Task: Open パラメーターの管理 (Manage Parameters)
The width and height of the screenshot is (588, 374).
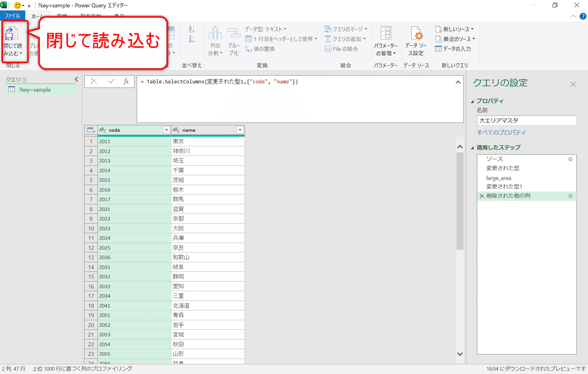Action: [x=386, y=42]
